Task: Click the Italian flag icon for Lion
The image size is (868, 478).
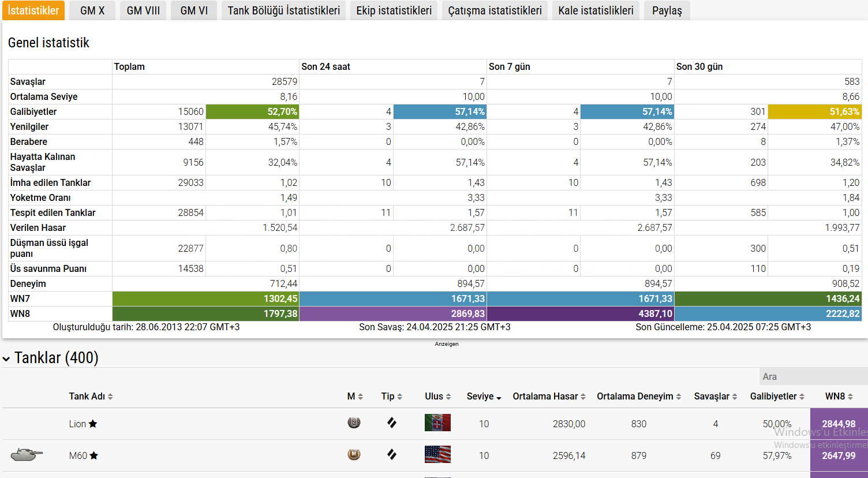Action: (437, 423)
